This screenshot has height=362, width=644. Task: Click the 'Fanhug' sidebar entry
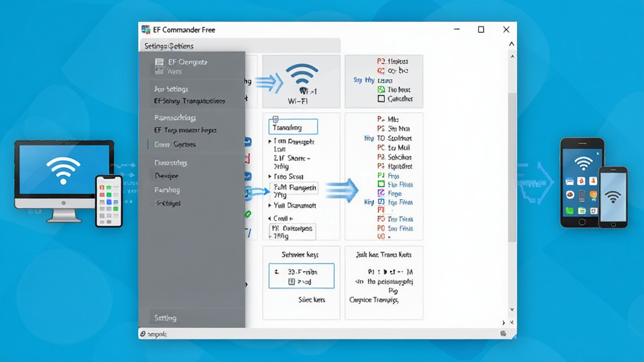[167, 190]
